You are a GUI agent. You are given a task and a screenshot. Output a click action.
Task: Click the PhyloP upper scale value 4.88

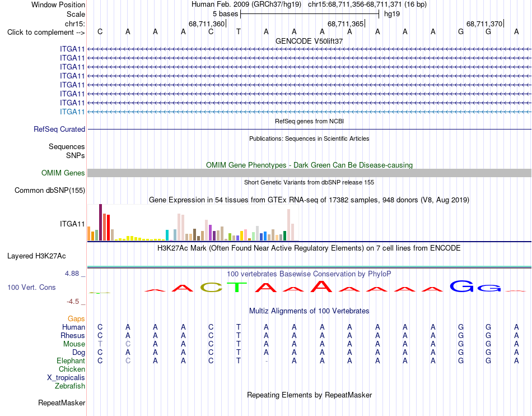coord(72,274)
